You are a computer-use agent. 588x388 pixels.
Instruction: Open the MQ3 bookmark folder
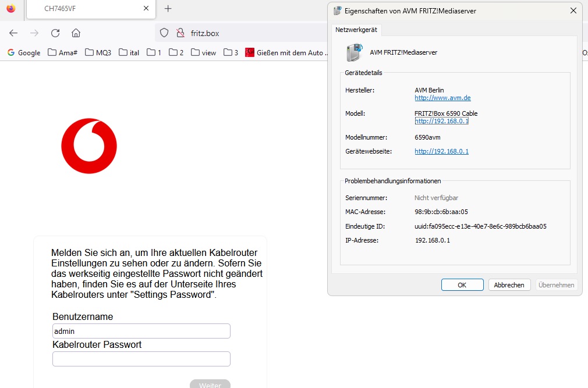[98, 53]
